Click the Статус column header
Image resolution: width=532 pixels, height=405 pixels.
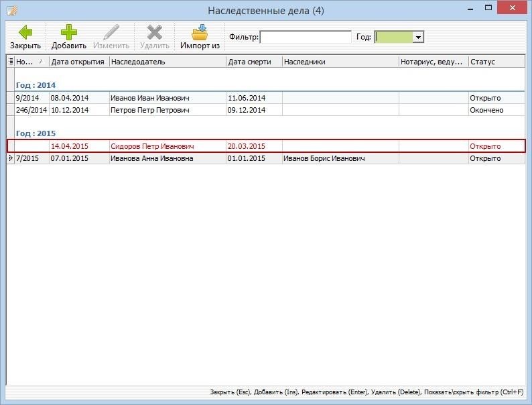pos(496,62)
